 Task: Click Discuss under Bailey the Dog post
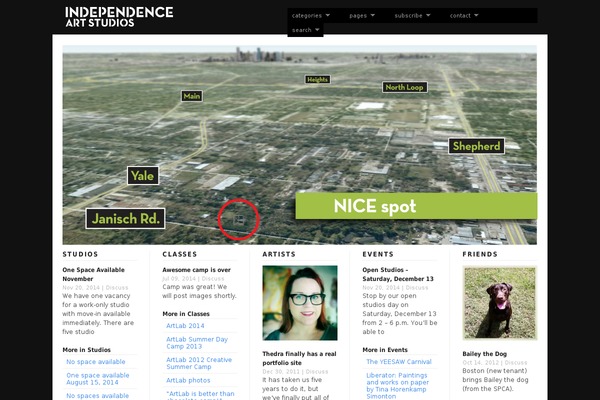coord(516,362)
